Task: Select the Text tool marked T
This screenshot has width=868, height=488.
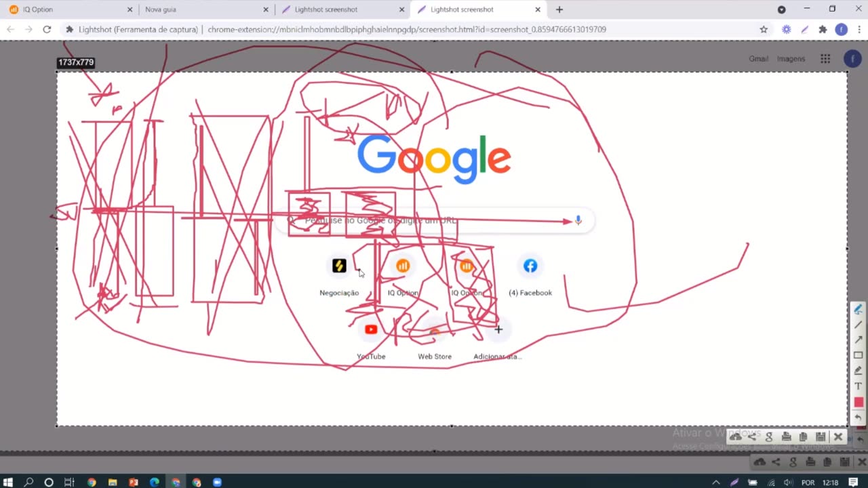Action: pyautogui.click(x=858, y=386)
